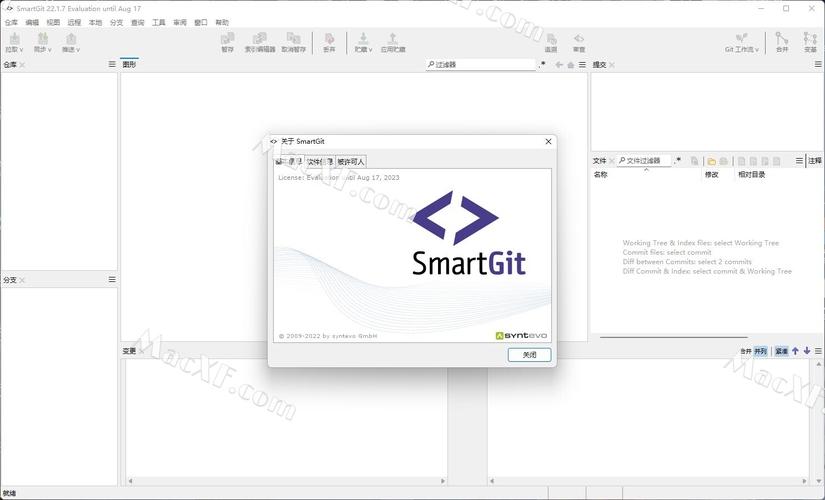Click the yellow folder icon in files toolbar

(711, 161)
